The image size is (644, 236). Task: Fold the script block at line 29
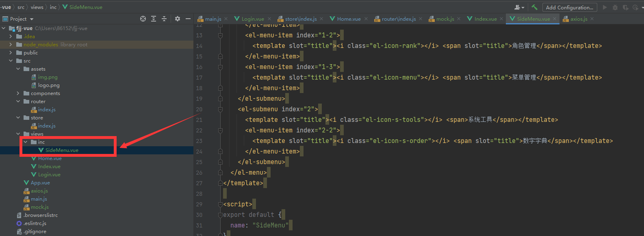tap(220, 204)
